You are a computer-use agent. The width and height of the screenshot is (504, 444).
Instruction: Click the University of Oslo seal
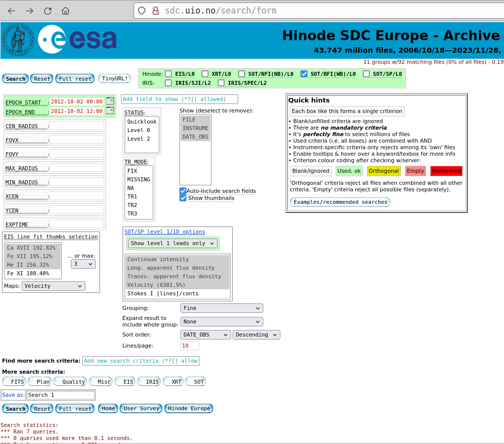coord(18,40)
